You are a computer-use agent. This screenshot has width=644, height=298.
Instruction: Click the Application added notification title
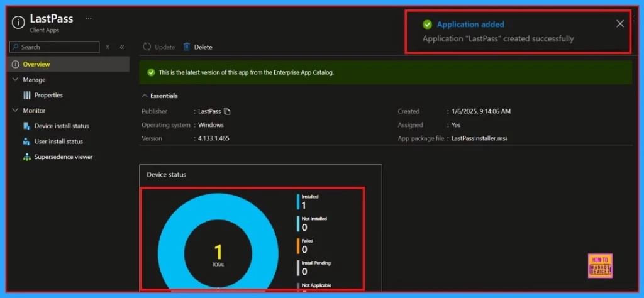(470, 25)
